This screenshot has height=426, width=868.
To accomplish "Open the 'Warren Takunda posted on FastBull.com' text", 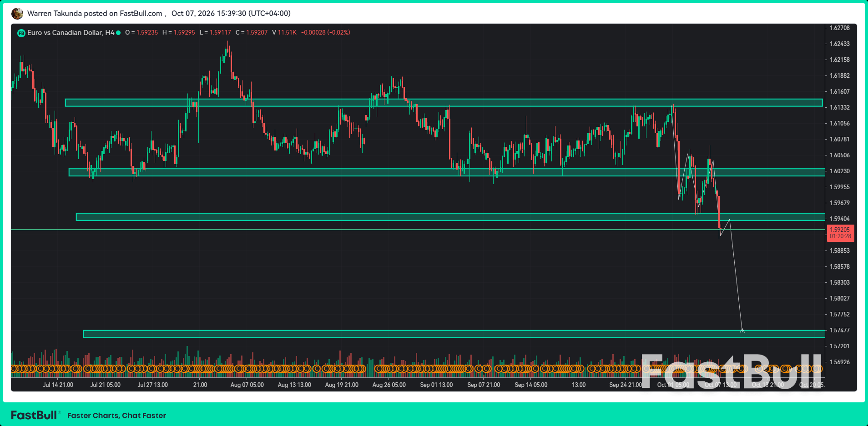I will tap(95, 14).
